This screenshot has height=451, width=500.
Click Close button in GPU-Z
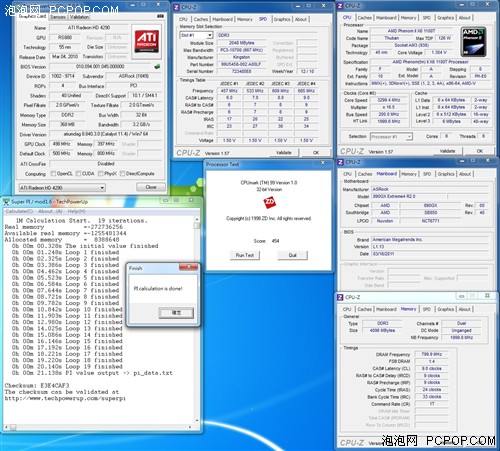pyautogui.click(x=151, y=187)
